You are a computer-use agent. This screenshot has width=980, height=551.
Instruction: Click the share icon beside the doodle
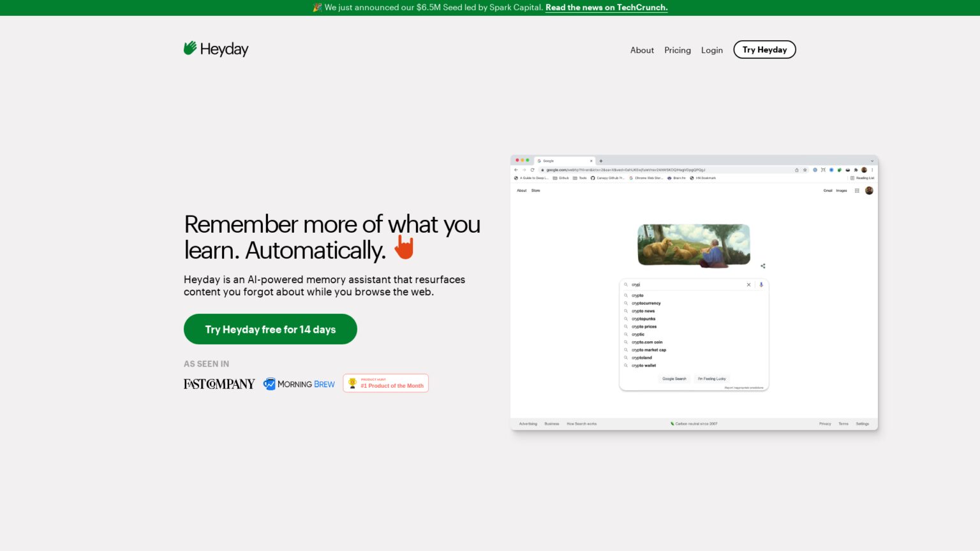[x=763, y=266]
